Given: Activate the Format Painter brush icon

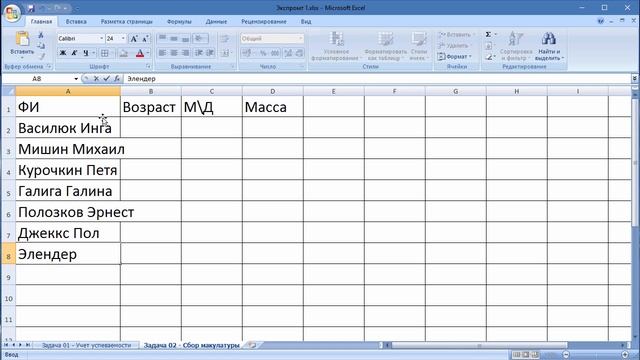Looking at the screenshot, I should [x=41, y=56].
